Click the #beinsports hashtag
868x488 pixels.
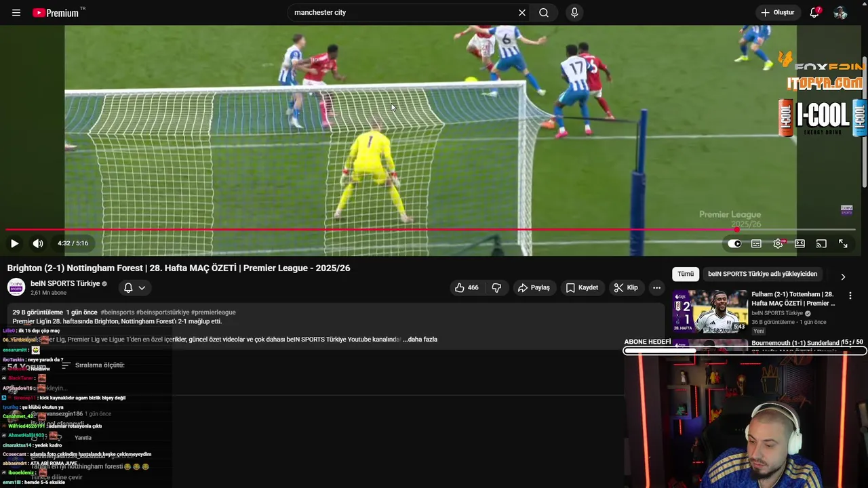[117, 312]
